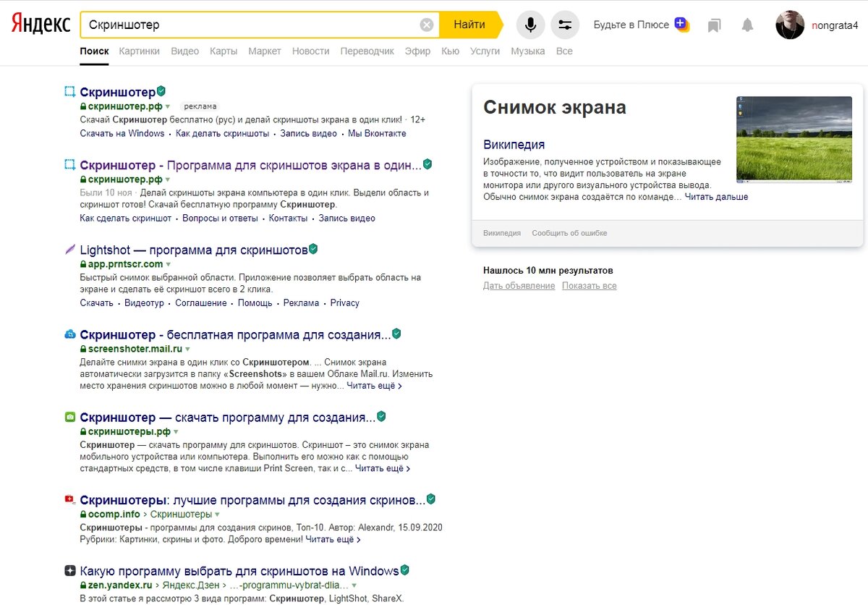Click verified shield next to Lightshot title

(313, 249)
